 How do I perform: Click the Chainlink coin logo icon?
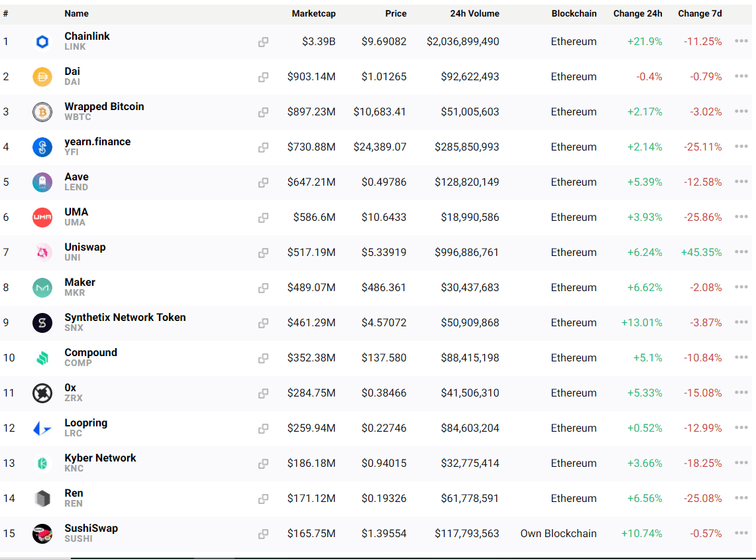point(42,42)
